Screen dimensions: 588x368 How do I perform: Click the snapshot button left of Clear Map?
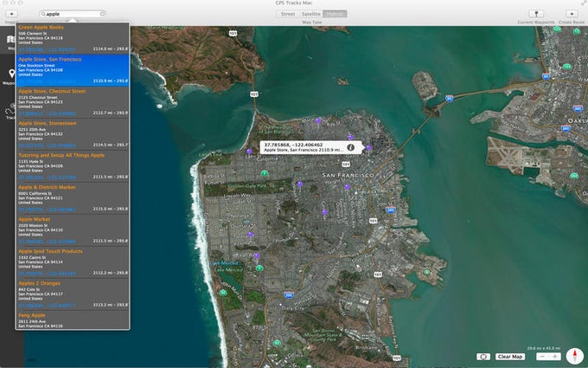483,357
